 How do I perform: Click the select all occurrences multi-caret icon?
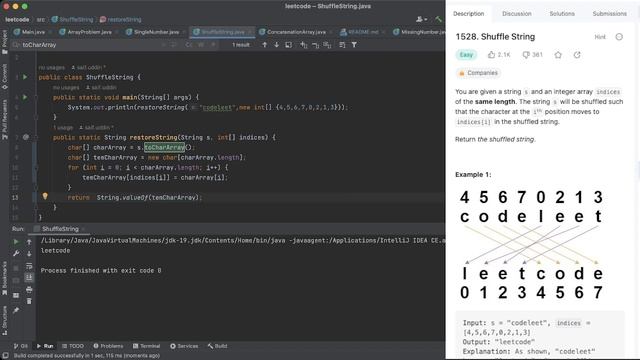click(327, 45)
